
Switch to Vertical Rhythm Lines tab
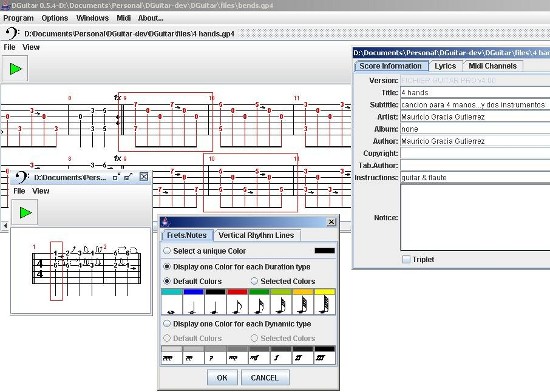[256, 235]
